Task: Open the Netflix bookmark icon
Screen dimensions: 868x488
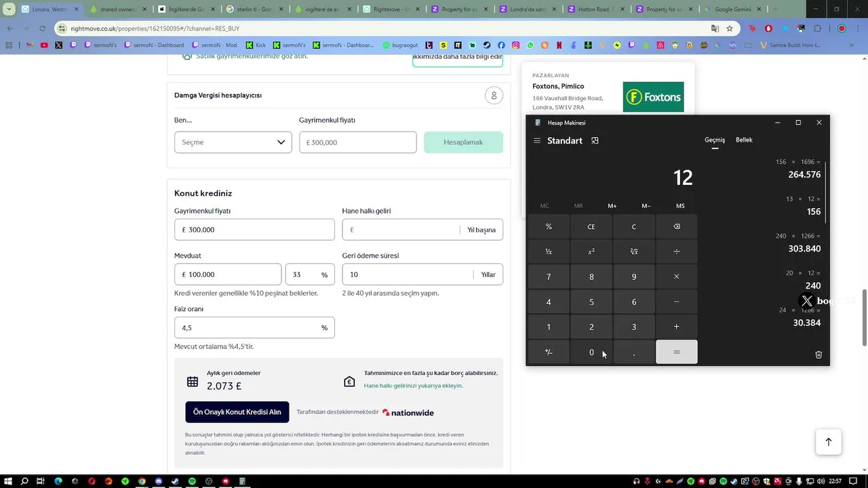Action: click(x=559, y=45)
